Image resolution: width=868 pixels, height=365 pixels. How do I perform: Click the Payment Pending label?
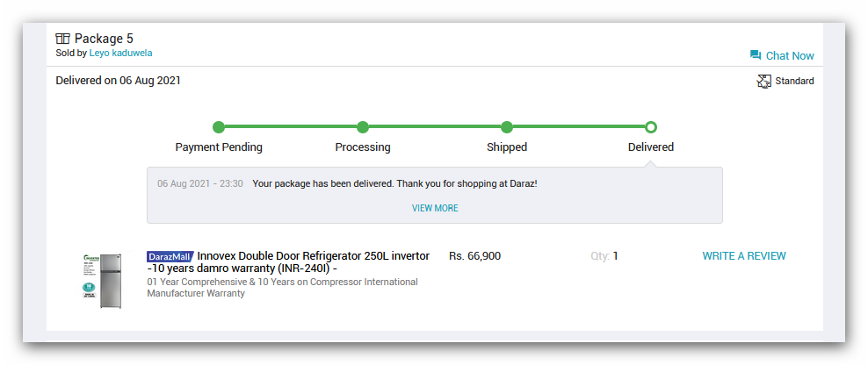tap(219, 147)
